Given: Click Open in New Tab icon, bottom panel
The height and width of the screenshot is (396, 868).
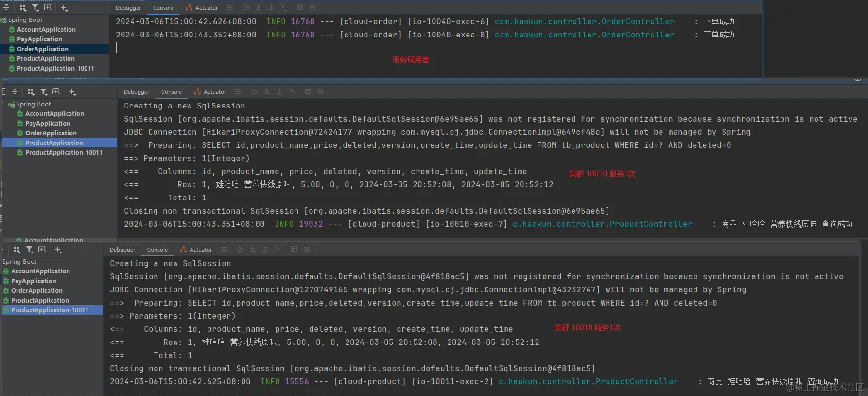Looking at the screenshot, I should click(42, 250).
